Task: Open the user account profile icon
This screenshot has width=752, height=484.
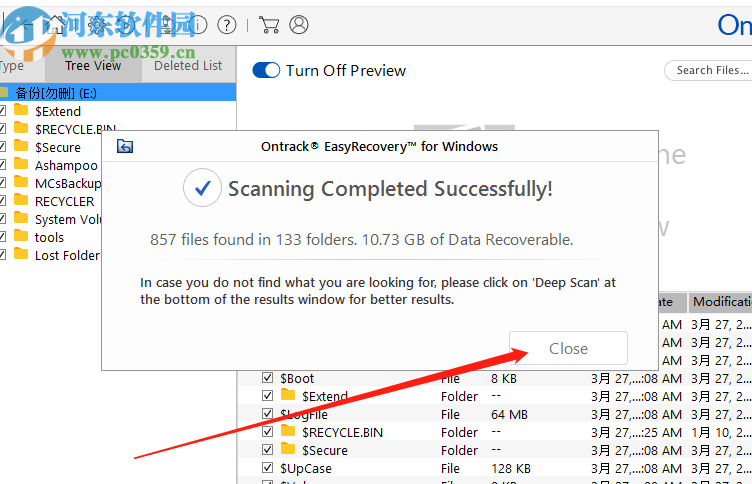Action: [299, 24]
